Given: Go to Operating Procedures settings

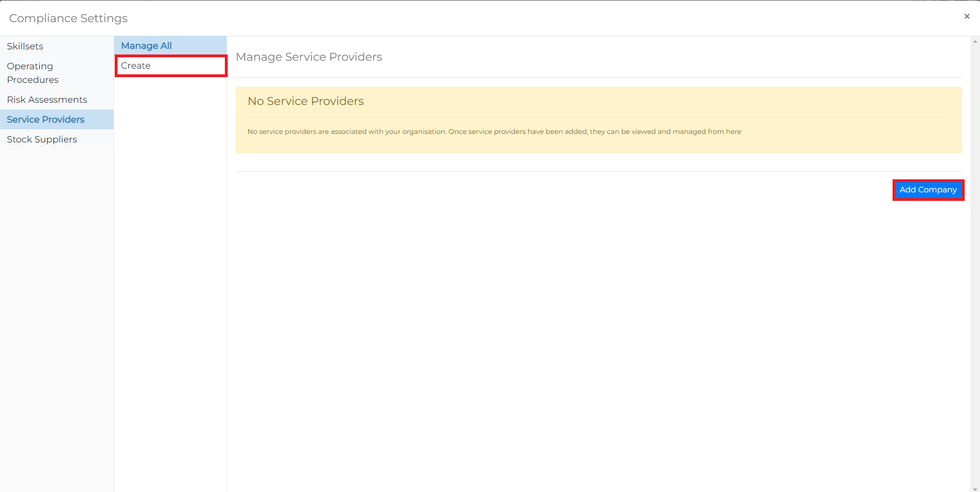Looking at the screenshot, I should [32, 73].
